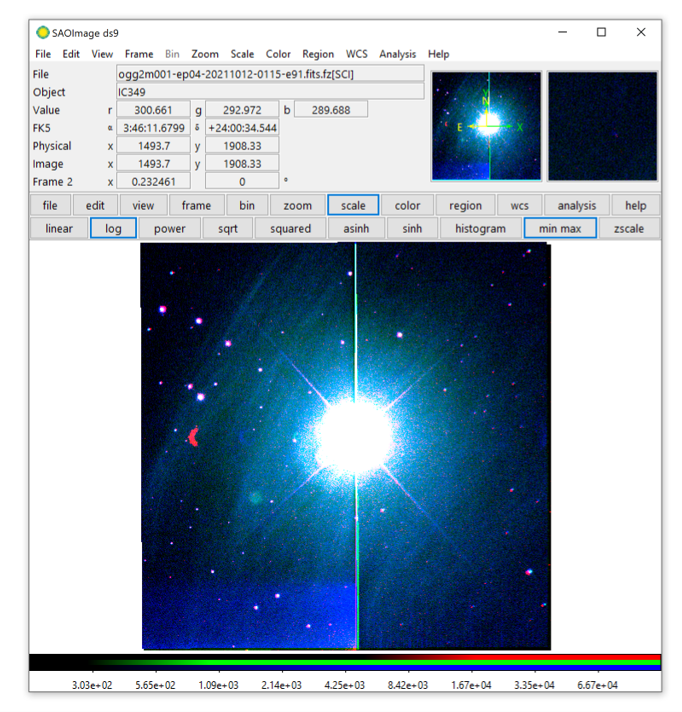Click colorbar tick label 4.25e+03
The image size is (682, 712).
point(345,685)
